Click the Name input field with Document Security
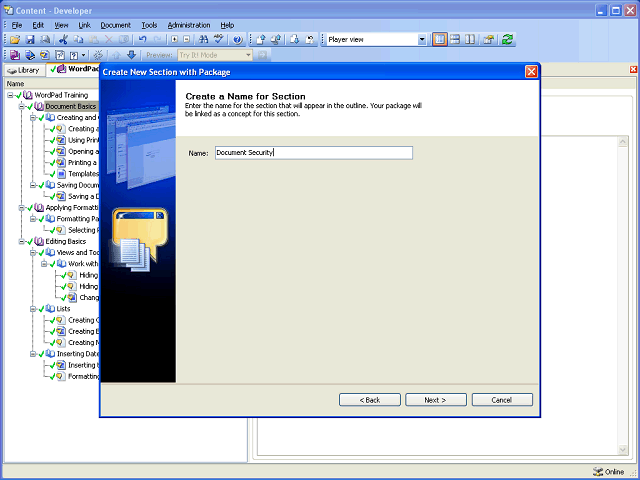The height and width of the screenshot is (480, 640). click(314, 153)
